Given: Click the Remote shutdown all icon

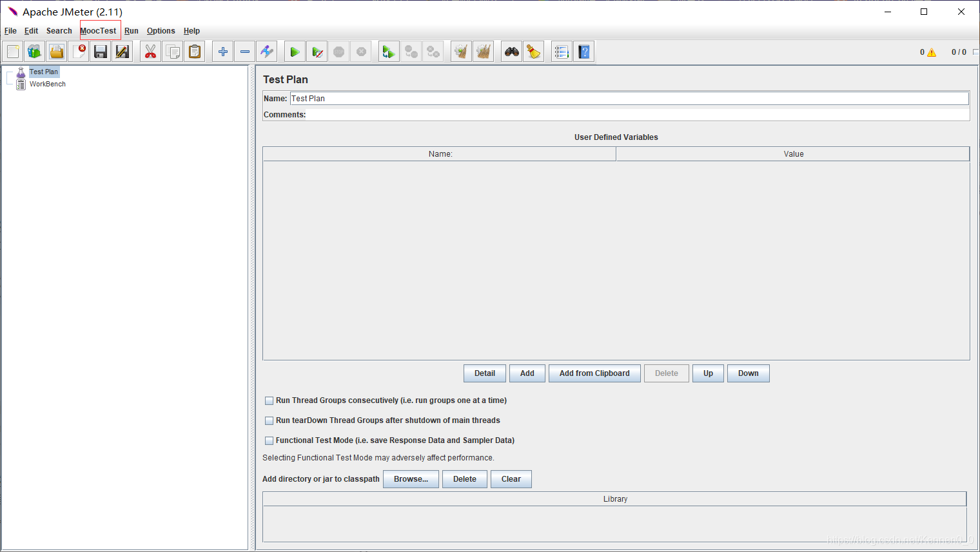Looking at the screenshot, I should point(433,52).
